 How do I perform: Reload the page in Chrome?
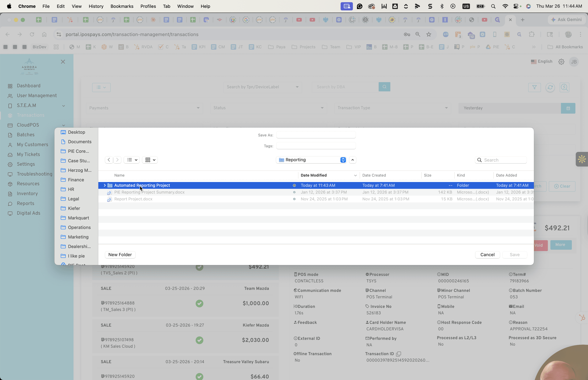(32, 35)
